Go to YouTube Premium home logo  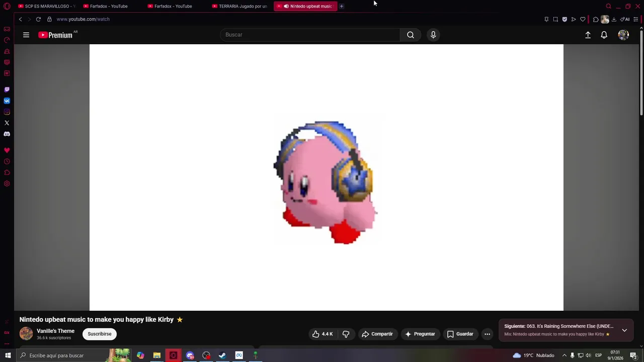pyautogui.click(x=56, y=35)
